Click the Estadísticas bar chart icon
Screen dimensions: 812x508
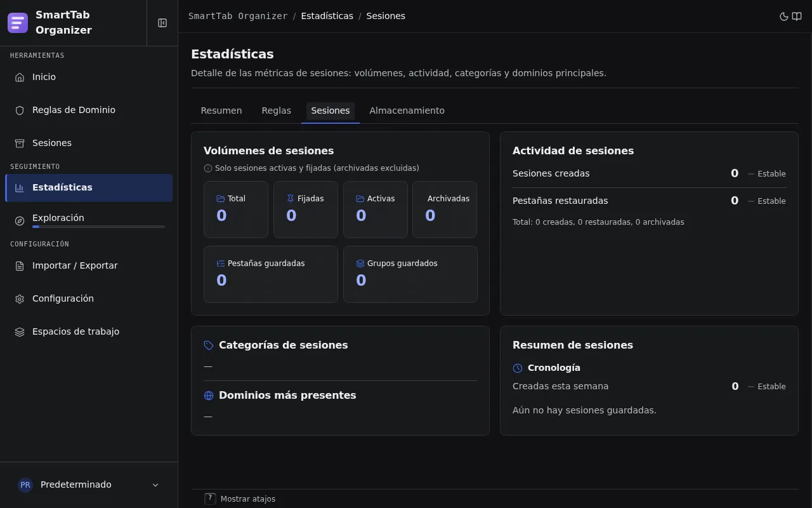(x=20, y=187)
